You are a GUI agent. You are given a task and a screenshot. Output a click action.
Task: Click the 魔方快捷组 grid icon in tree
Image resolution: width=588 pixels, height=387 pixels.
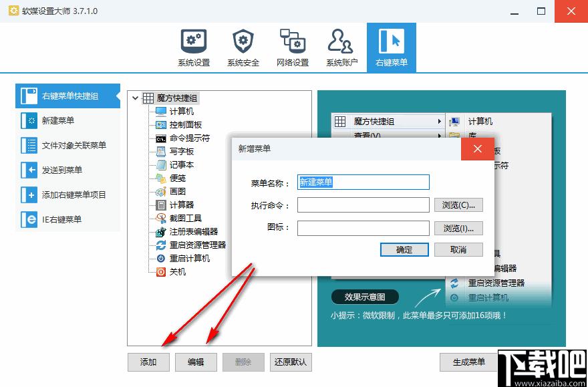pyautogui.click(x=148, y=99)
